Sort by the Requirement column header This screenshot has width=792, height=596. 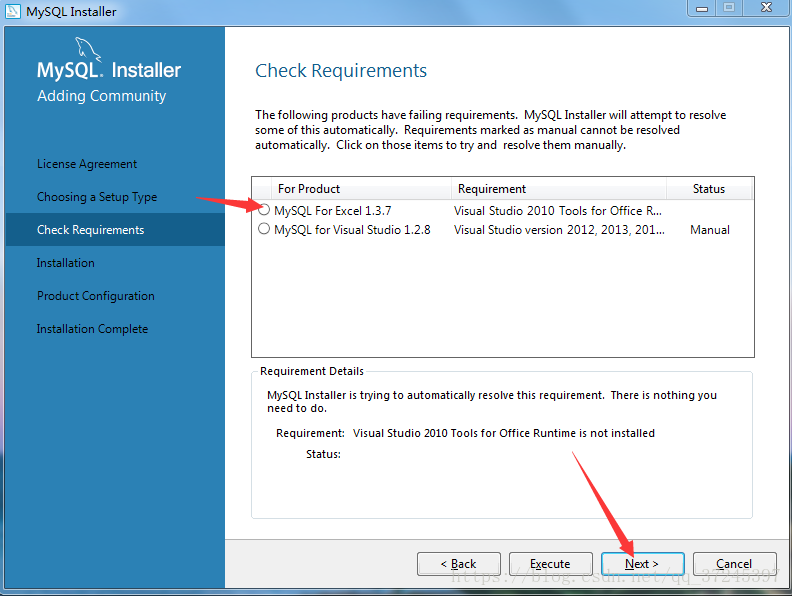559,189
